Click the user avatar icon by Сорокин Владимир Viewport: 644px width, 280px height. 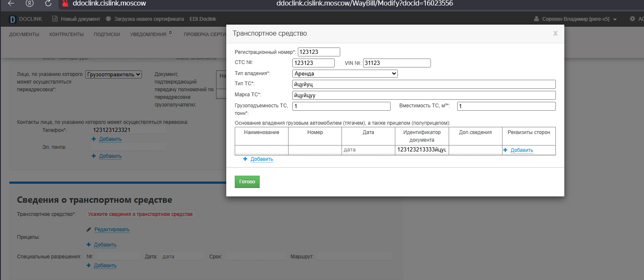click(x=537, y=19)
